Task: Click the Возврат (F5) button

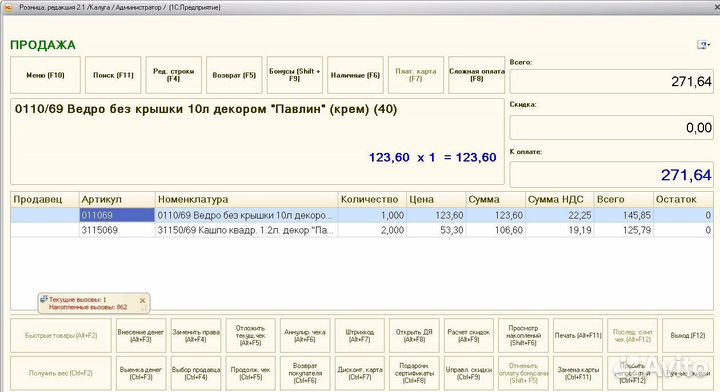Action: 234,75
